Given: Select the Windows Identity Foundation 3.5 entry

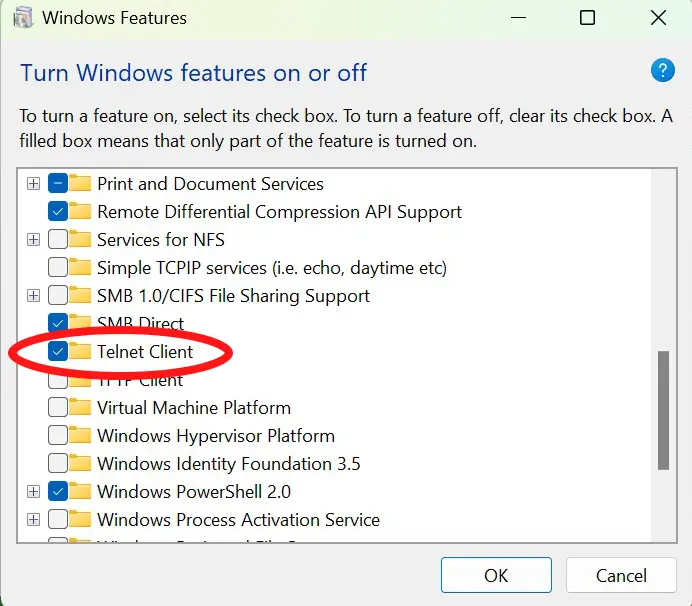Looking at the screenshot, I should click(x=229, y=463).
